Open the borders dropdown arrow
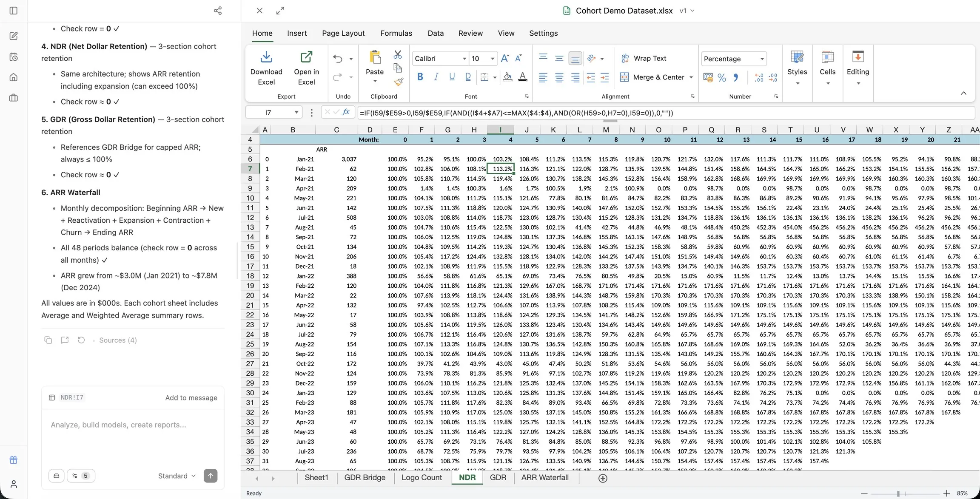The image size is (980, 499). coord(495,77)
